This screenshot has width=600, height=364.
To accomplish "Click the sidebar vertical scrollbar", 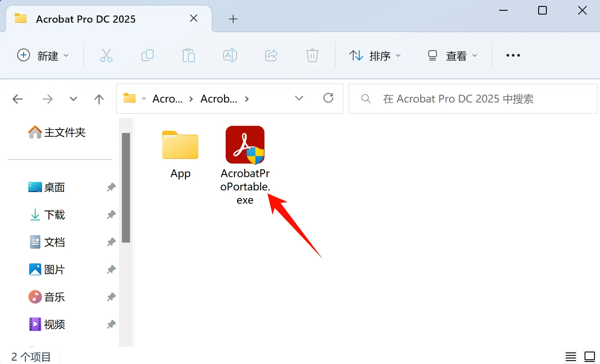I will (126, 188).
